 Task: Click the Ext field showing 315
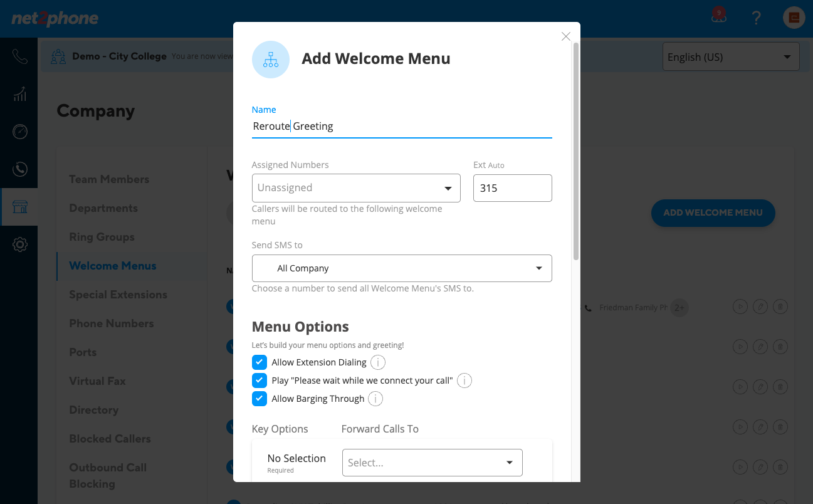coord(513,188)
